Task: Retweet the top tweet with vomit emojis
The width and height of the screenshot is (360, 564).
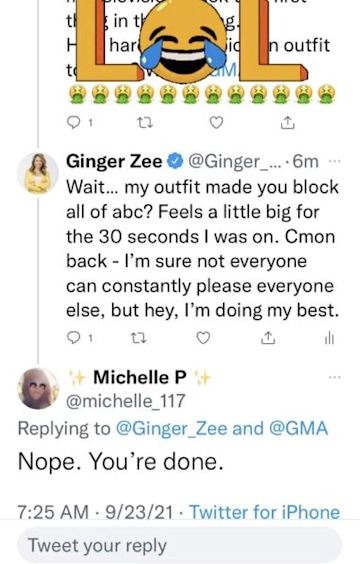Action: (x=145, y=123)
